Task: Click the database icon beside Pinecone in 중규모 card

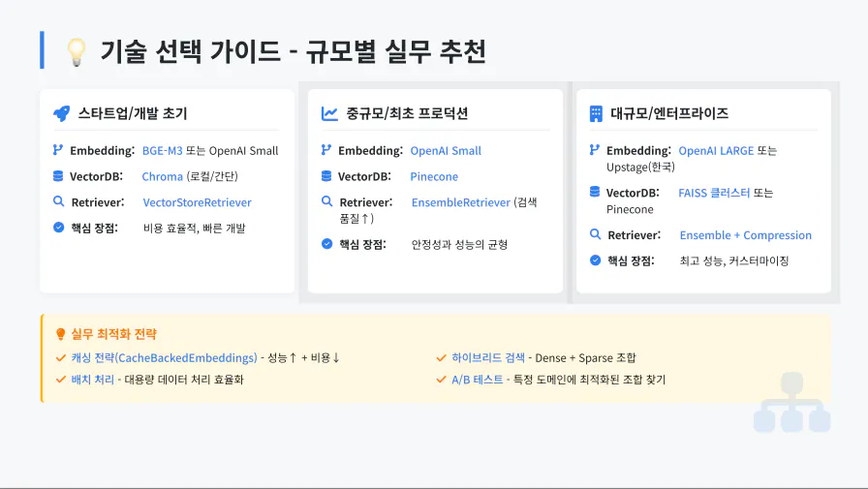Action: click(x=326, y=176)
